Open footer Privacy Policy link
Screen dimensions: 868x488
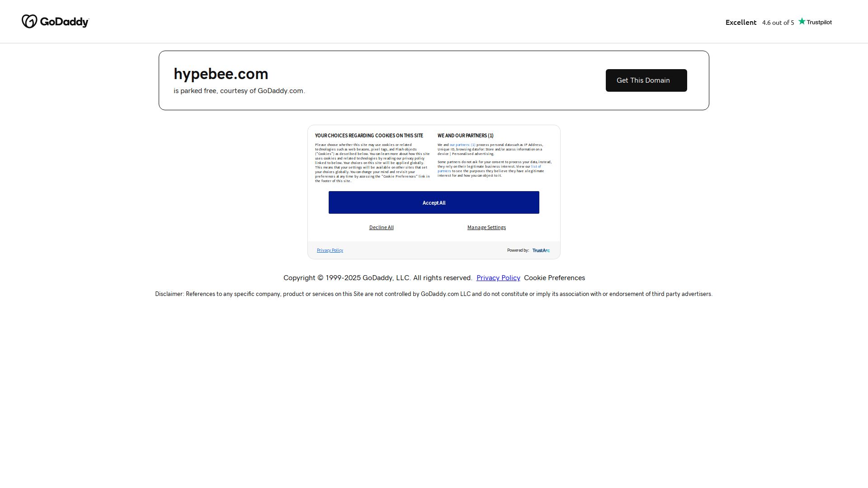tap(498, 278)
